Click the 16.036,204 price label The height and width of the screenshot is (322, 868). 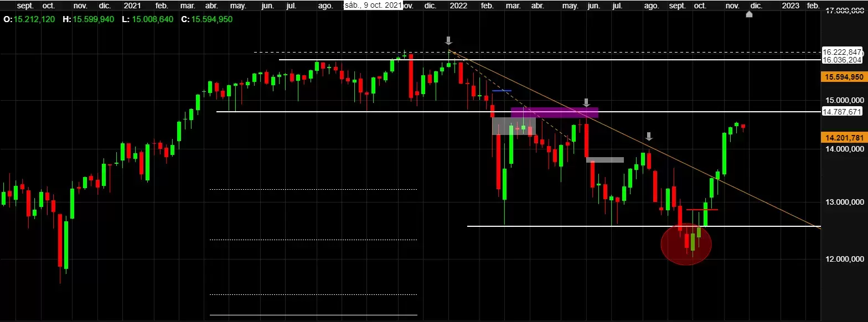pos(842,60)
